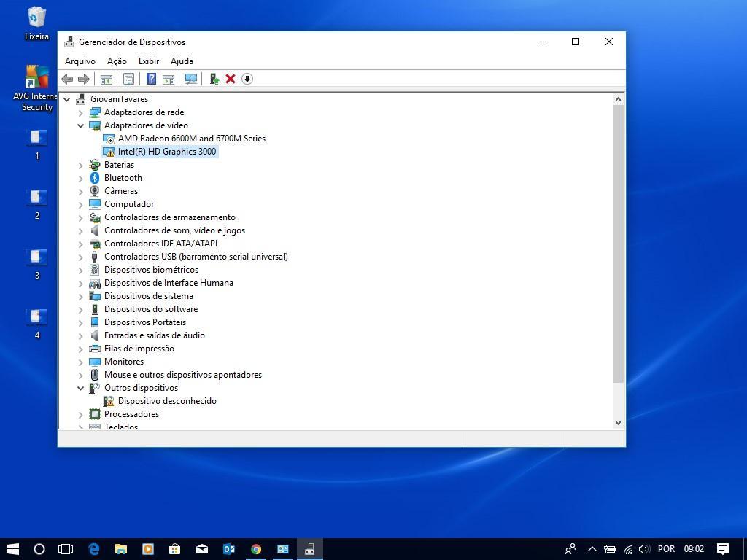Image resolution: width=747 pixels, height=560 pixels.
Task: Select the AVG Internet Security desktop shortcut
Action: (x=36, y=88)
